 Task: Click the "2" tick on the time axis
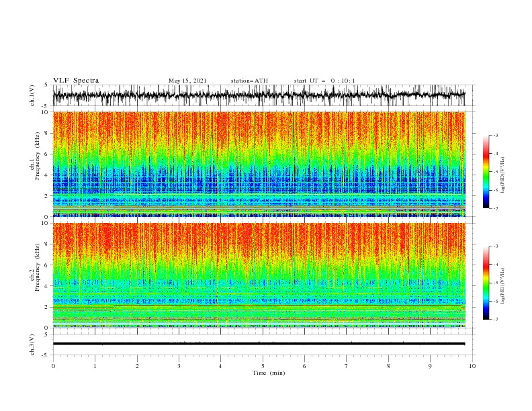[x=137, y=366]
